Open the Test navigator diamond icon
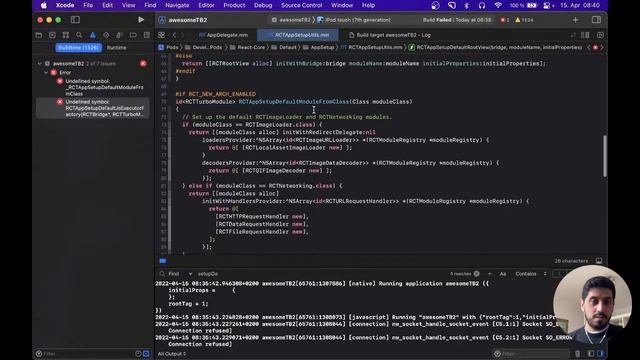The height and width of the screenshot is (360, 640). pos(106,35)
